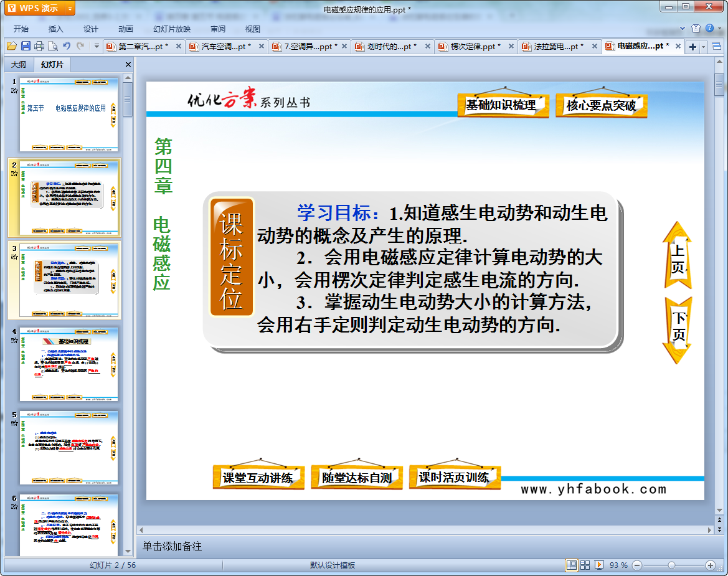Save the presentation with the floppy disk icon
The width and height of the screenshot is (728, 576).
pyautogui.click(x=26, y=46)
